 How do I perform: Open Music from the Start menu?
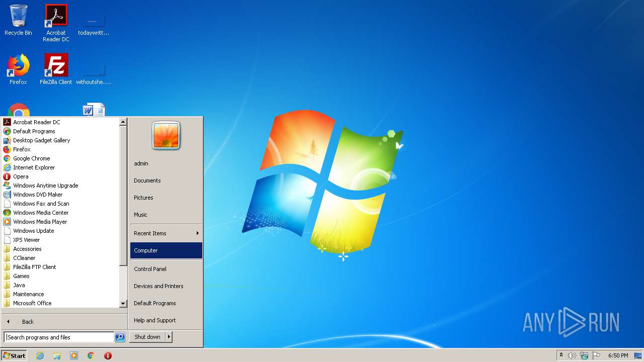(x=166, y=215)
